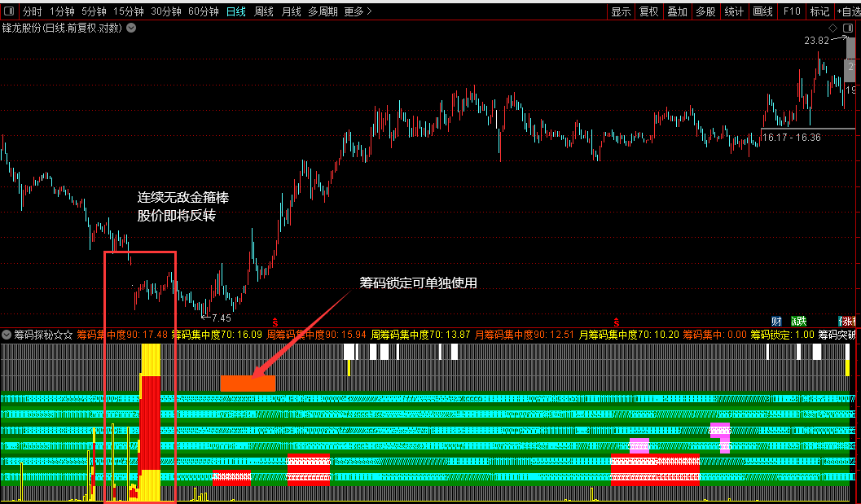Switch to the 分时 intraday chart tab
Viewport: 861px width, 504px height.
[33, 11]
